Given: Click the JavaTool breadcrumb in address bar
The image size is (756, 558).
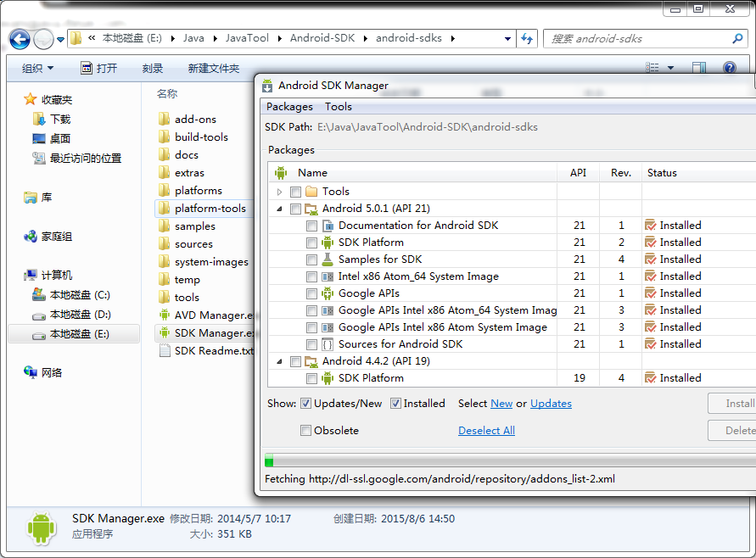Looking at the screenshot, I should tap(247, 38).
